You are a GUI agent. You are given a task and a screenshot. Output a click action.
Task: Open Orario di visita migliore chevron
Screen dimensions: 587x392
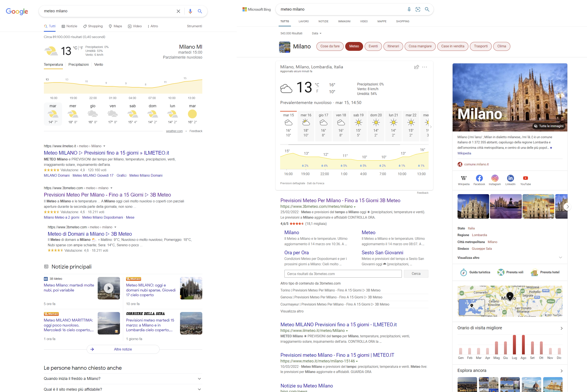pos(561,328)
